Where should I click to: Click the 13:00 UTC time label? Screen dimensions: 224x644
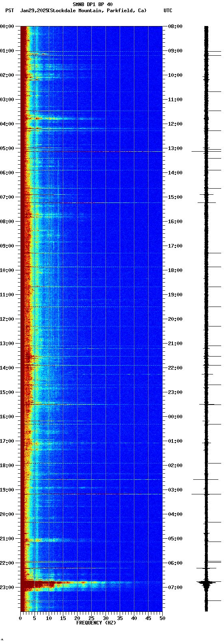175,148
